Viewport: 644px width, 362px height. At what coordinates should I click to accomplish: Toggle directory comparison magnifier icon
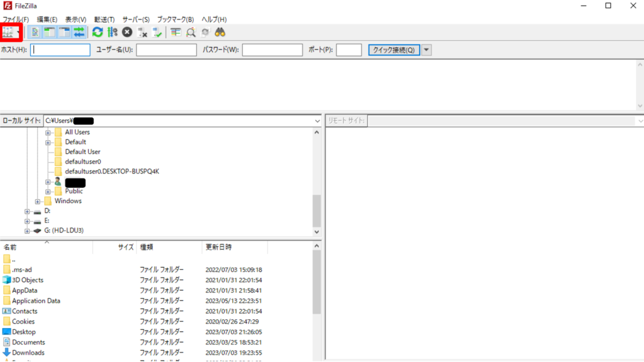(191, 32)
